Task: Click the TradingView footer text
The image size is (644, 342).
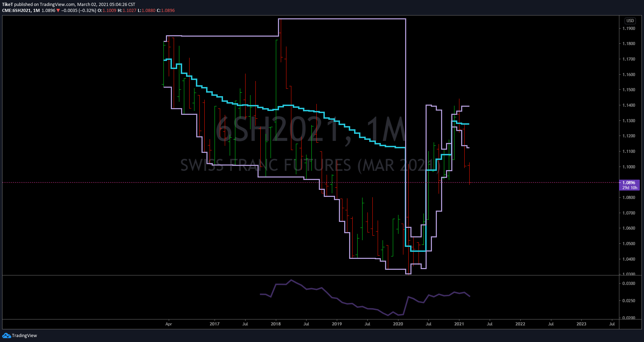Action: [x=24, y=336]
